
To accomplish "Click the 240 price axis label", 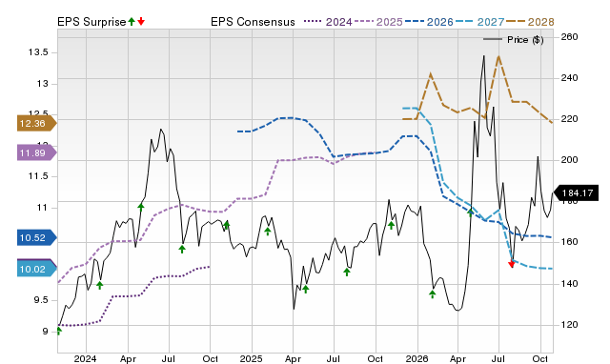I will (x=569, y=78).
